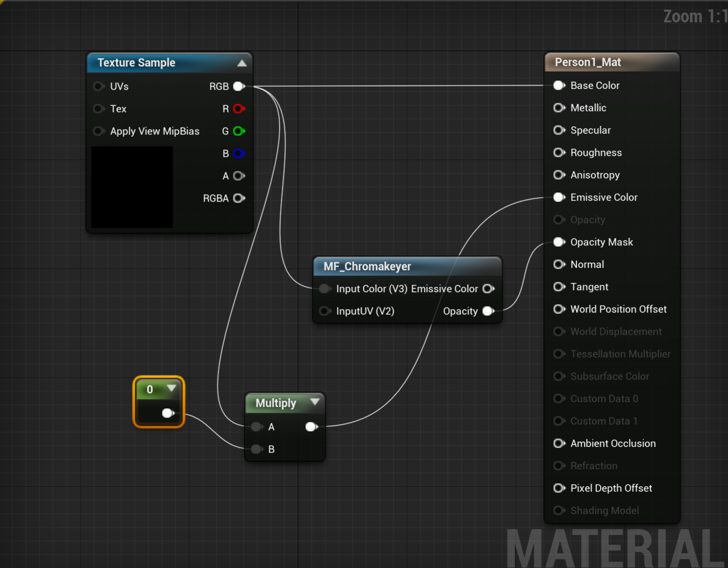Expand the Multiply node arrow
Screen dimensions: 728x568
point(315,402)
